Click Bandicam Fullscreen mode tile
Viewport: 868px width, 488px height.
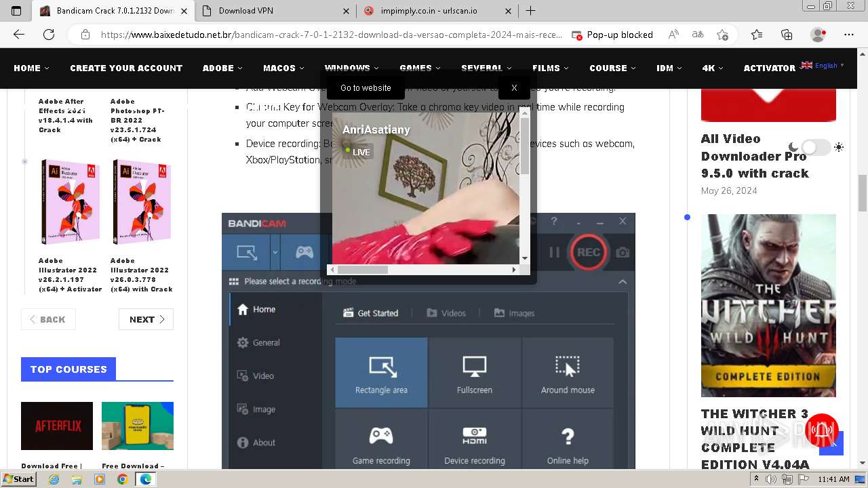pyautogui.click(x=475, y=373)
